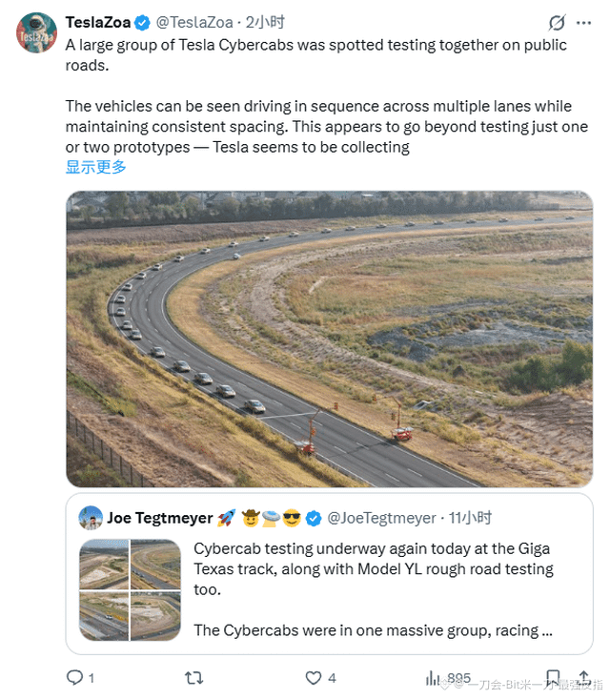Image resolution: width=610 pixels, height=700 pixels.
Task: Open quoted post's bottom-right thumbnail image
Action: 155,616
